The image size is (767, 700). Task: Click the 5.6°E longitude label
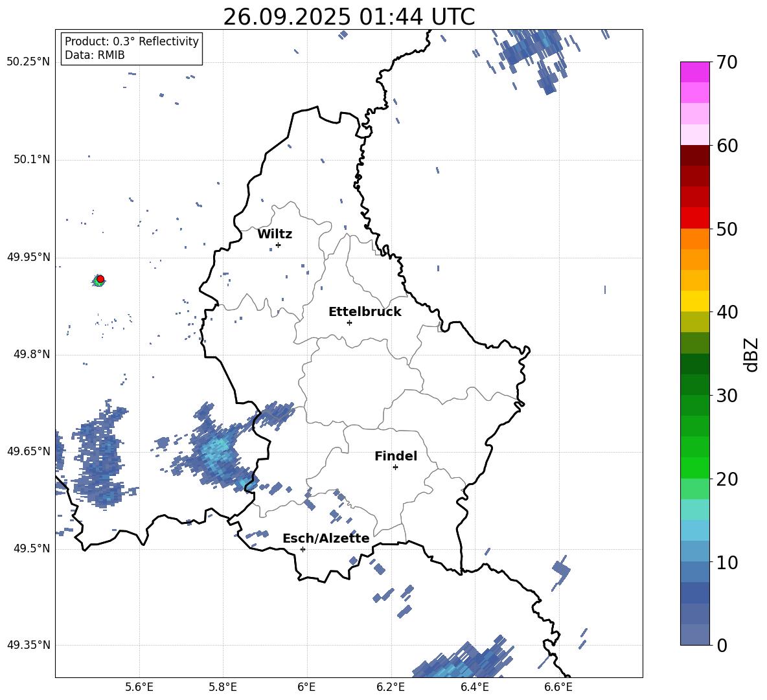click(x=139, y=687)
